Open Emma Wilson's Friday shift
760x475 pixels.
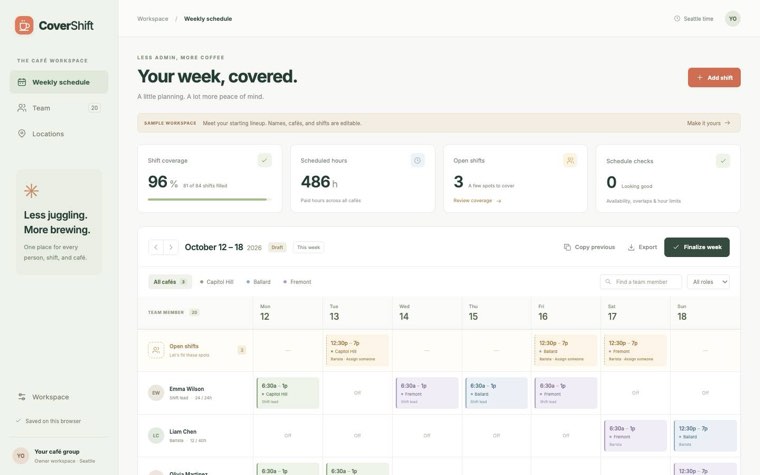point(566,393)
